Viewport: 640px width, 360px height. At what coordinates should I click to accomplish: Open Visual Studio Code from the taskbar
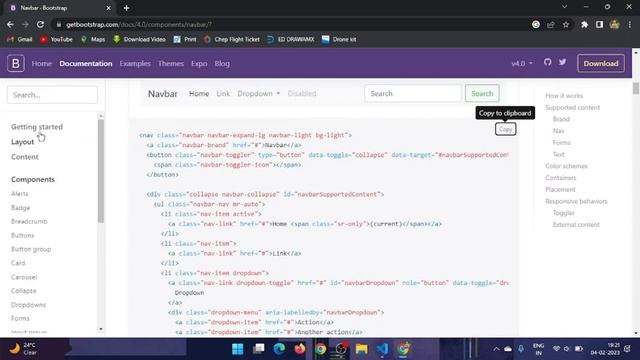(382, 349)
